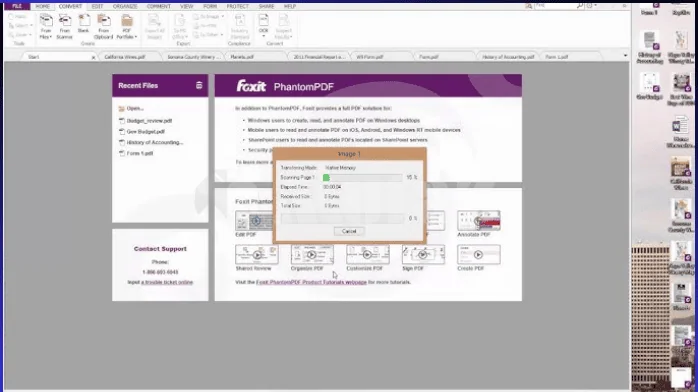Switch to the HOME ribbon tab
Image resolution: width=698 pixels, height=392 pixels.
click(43, 6)
